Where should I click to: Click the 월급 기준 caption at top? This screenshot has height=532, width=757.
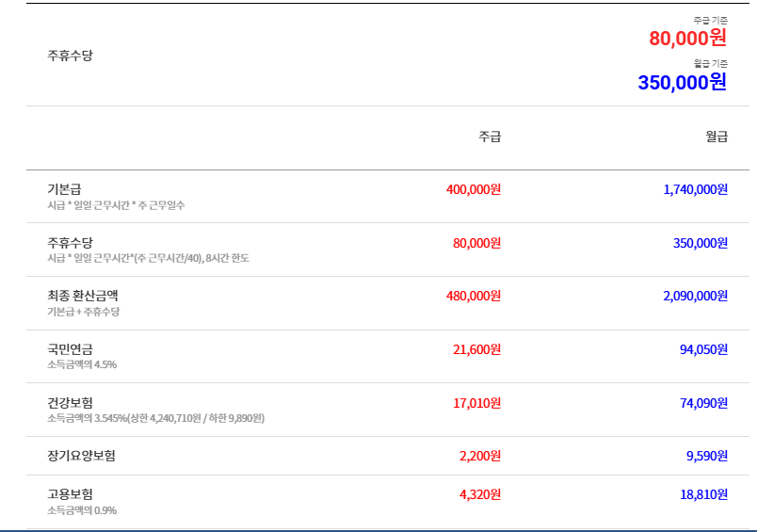[710, 64]
